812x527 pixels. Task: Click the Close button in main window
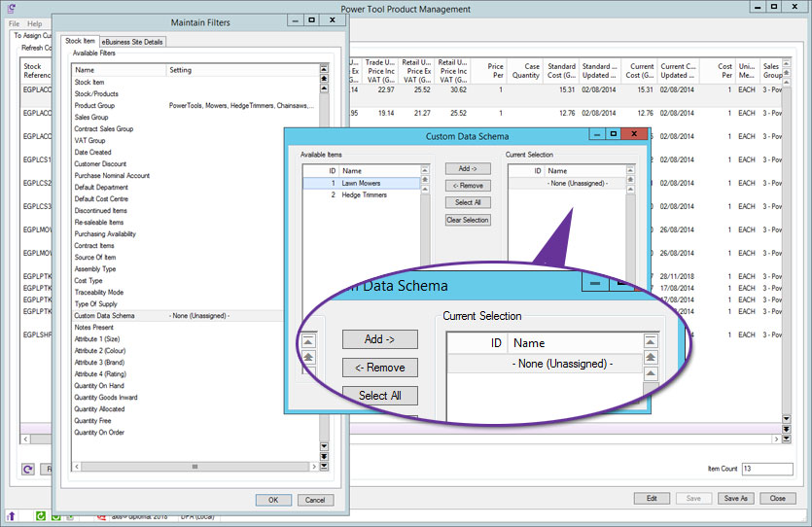pos(777,498)
